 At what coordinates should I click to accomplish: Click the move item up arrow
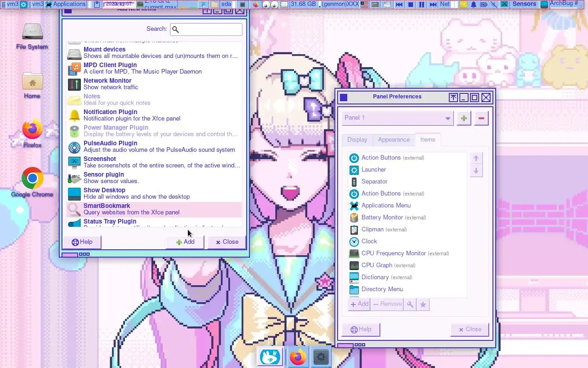pyautogui.click(x=476, y=158)
